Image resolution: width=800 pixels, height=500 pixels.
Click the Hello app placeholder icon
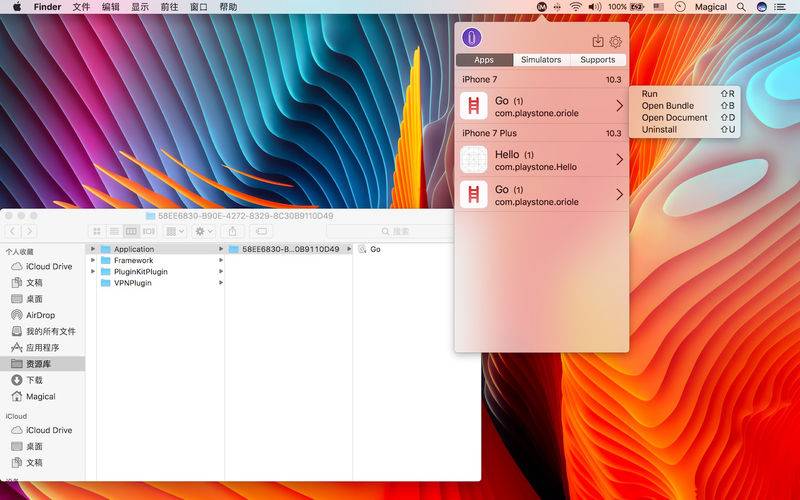click(473, 160)
